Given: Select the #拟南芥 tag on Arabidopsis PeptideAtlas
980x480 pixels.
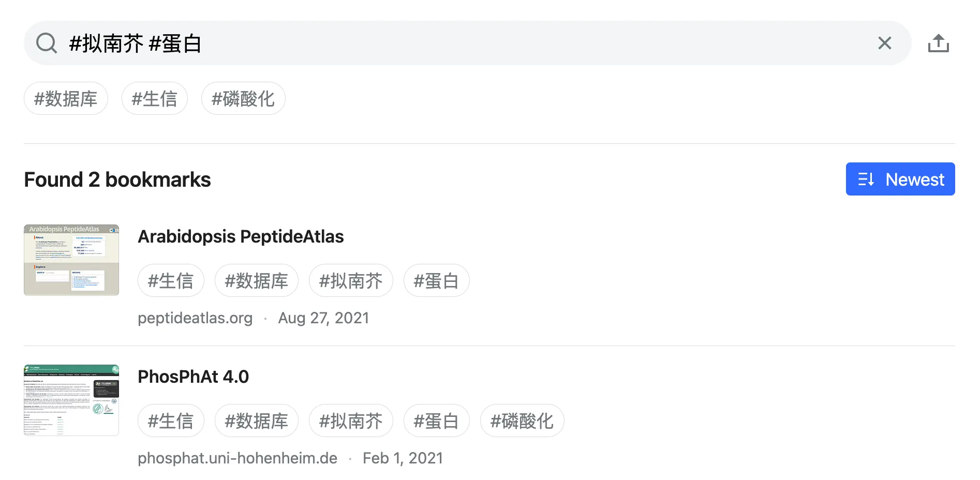Looking at the screenshot, I should [x=351, y=280].
